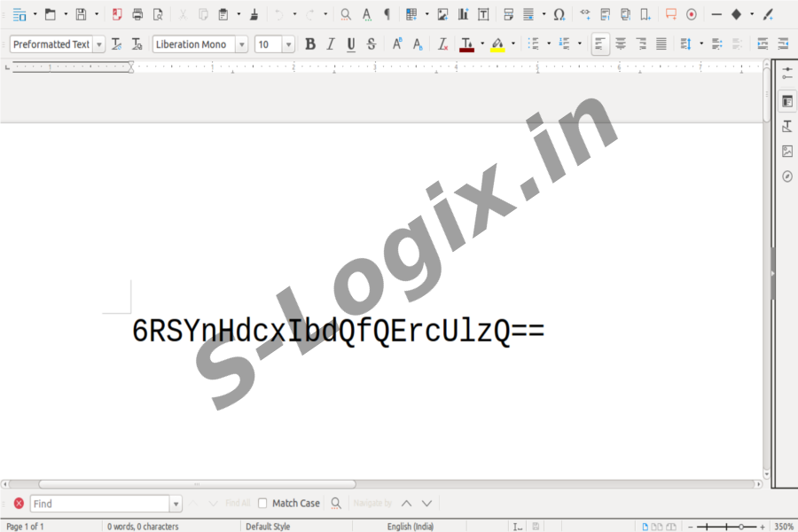Open Line Spacing dropdown arrow

701,43
